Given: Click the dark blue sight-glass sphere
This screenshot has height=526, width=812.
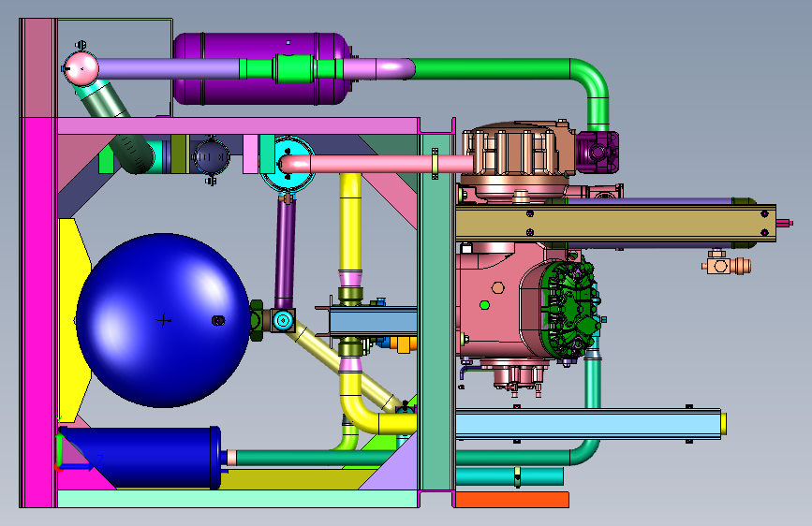Looking at the screenshot, I should (212, 155).
